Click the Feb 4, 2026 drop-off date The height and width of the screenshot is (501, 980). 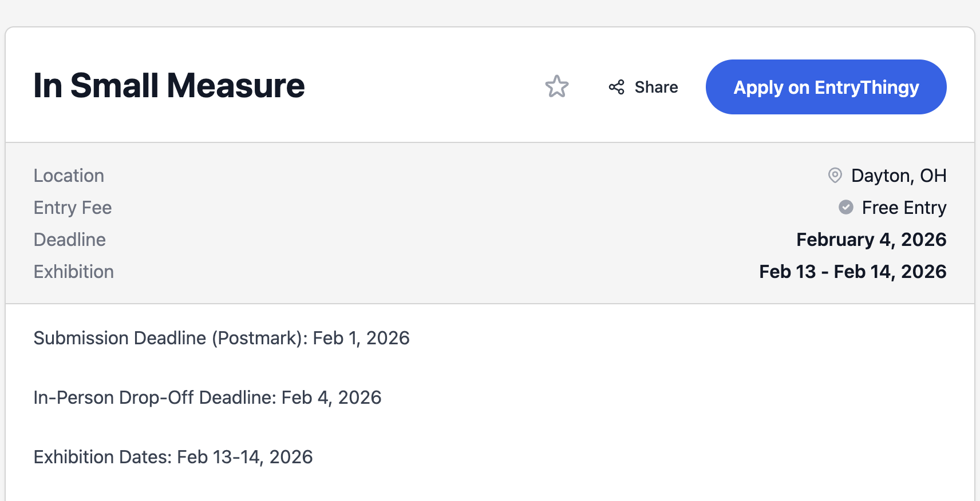click(331, 397)
